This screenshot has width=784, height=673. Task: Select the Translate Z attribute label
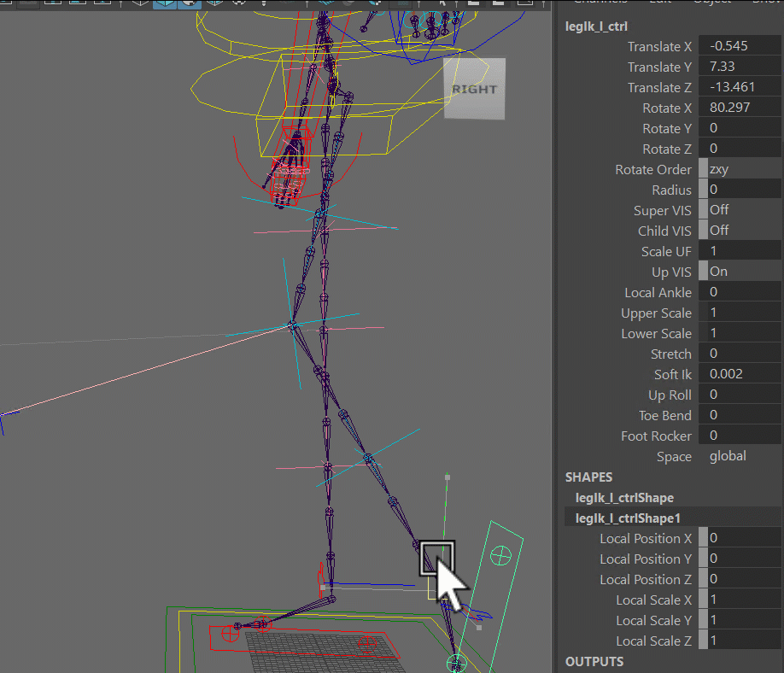click(x=659, y=87)
